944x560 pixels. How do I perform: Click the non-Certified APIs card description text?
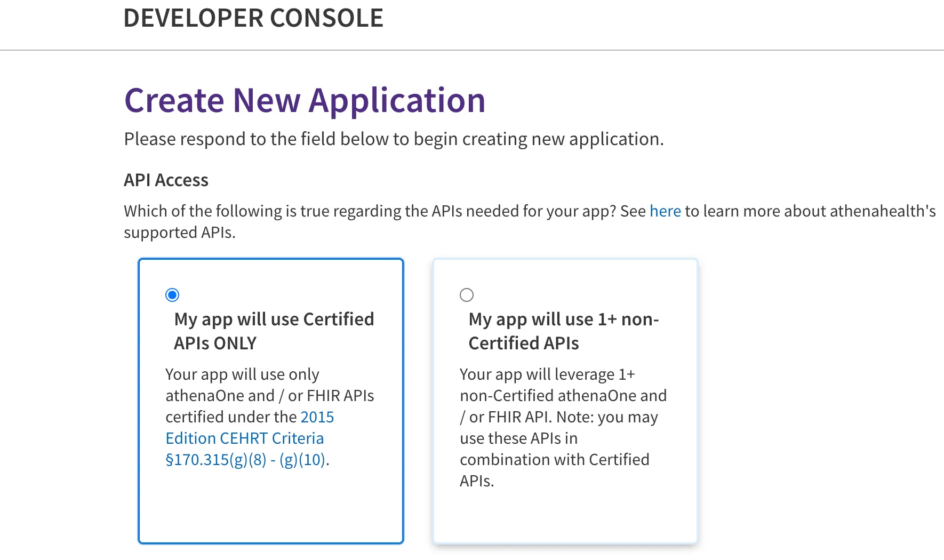(563, 428)
